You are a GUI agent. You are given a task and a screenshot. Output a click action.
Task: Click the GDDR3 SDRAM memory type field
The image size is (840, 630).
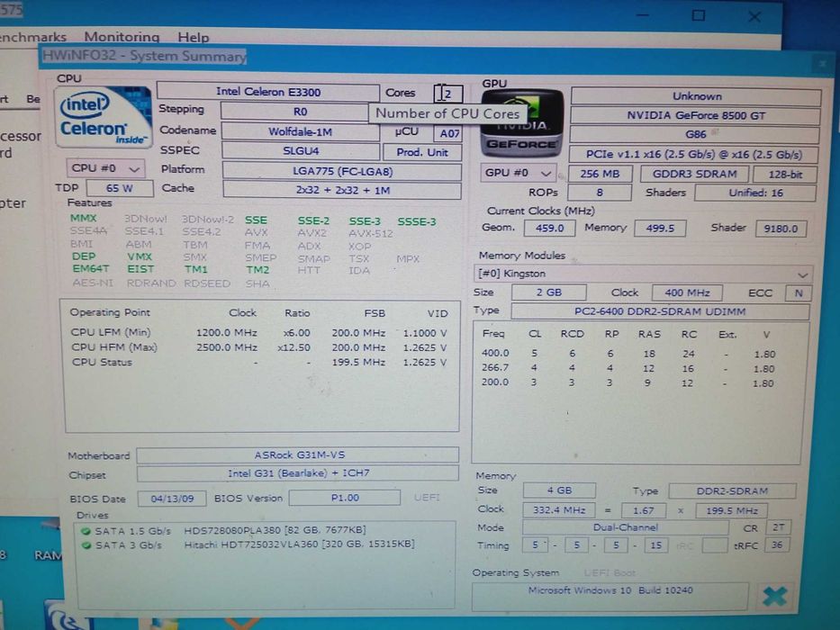694,174
